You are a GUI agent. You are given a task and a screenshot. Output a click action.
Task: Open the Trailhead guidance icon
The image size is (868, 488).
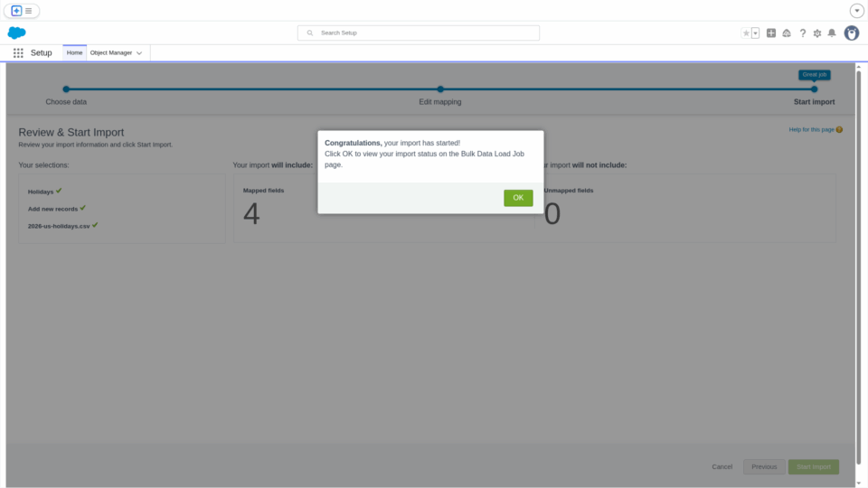click(x=787, y=33)
